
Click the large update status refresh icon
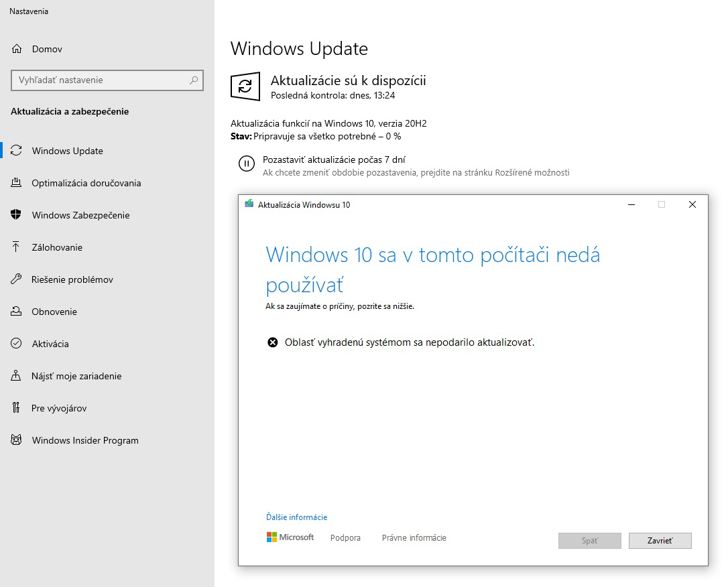pos(245,86)
